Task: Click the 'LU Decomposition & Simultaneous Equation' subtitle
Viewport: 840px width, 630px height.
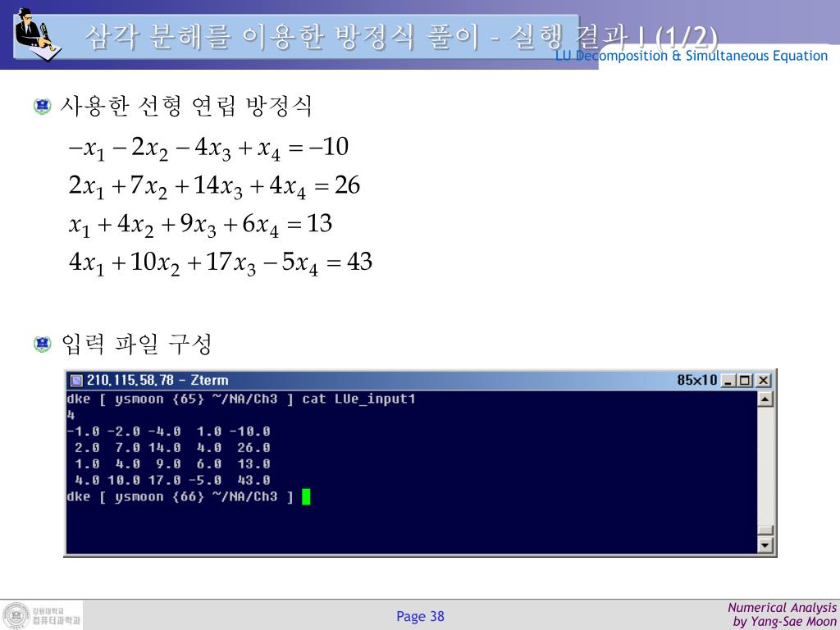Action: [691, 56]
